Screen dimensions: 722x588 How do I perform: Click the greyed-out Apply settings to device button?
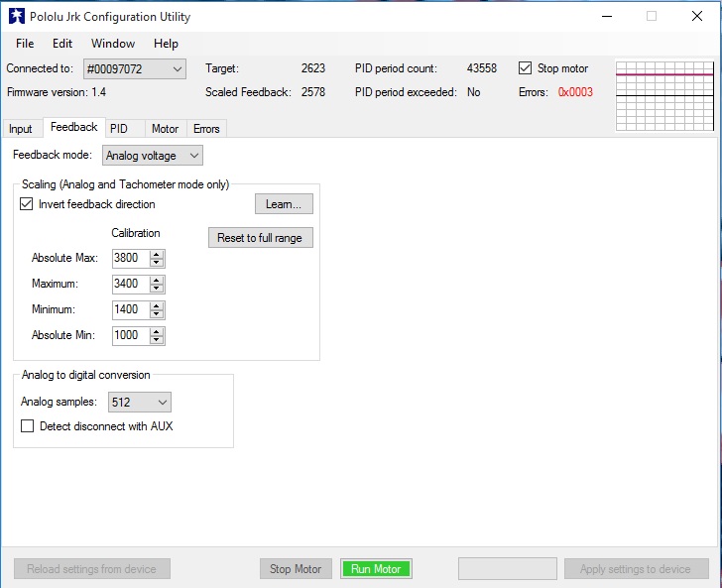tap(637, 568)
